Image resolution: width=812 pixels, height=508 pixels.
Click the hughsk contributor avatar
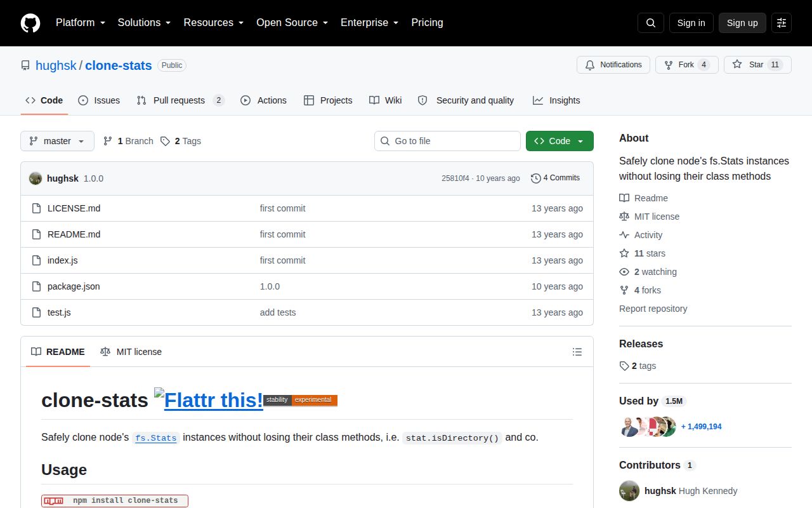(x=629, y=491)
